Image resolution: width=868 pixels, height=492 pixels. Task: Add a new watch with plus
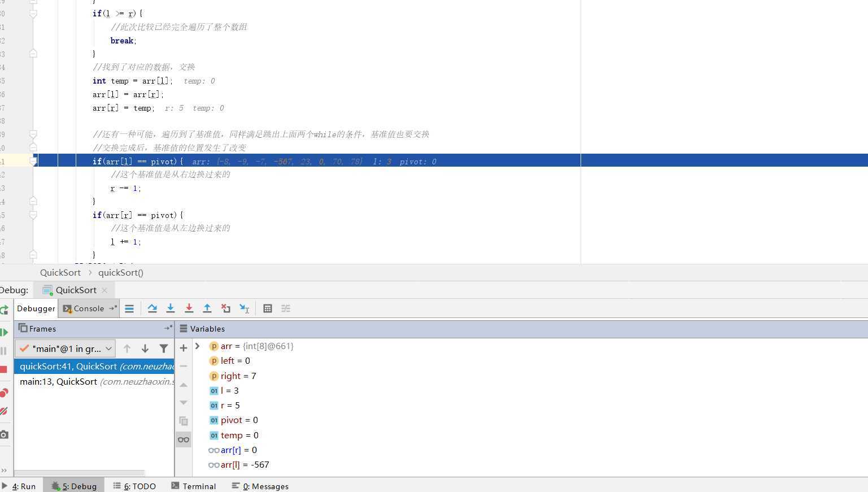click(x=184, y=348)
